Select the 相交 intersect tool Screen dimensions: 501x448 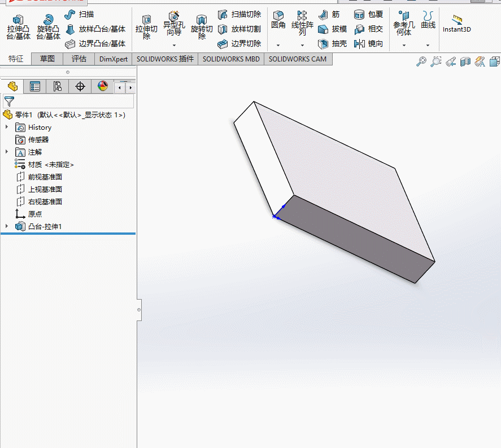368,29
